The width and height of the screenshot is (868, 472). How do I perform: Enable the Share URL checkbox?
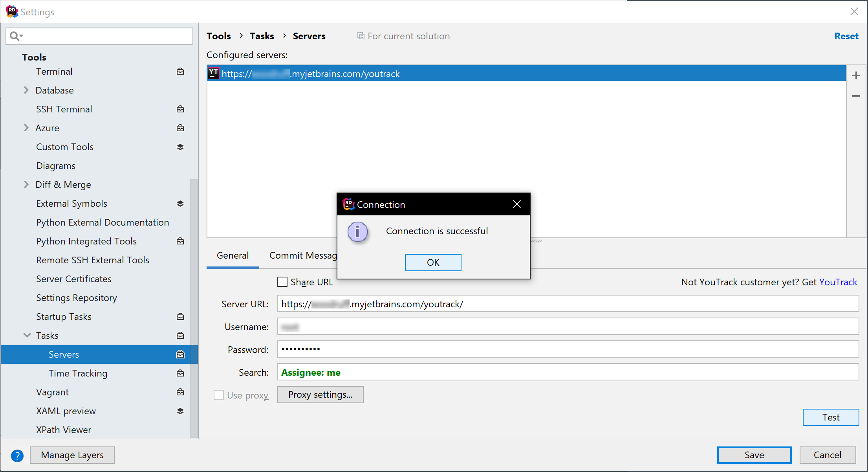[x=282, y=282]
